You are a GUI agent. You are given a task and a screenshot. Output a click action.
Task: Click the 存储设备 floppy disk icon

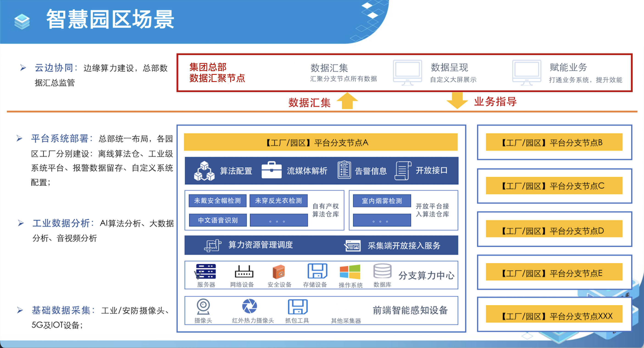317,271
